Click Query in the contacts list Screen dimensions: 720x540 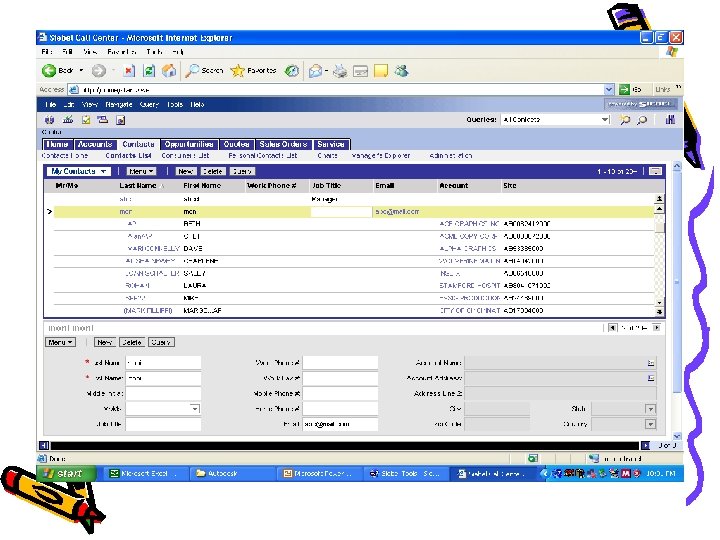242,171
